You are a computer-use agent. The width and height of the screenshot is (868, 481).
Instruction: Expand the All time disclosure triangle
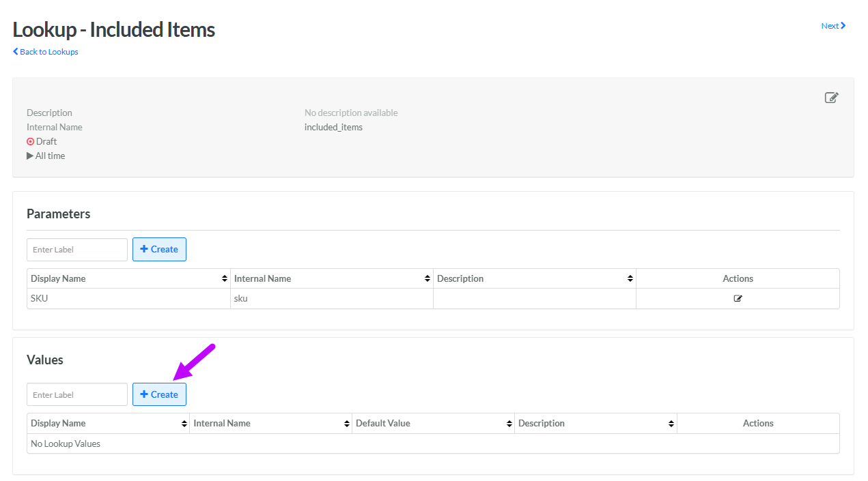click(x=30, y=156)
